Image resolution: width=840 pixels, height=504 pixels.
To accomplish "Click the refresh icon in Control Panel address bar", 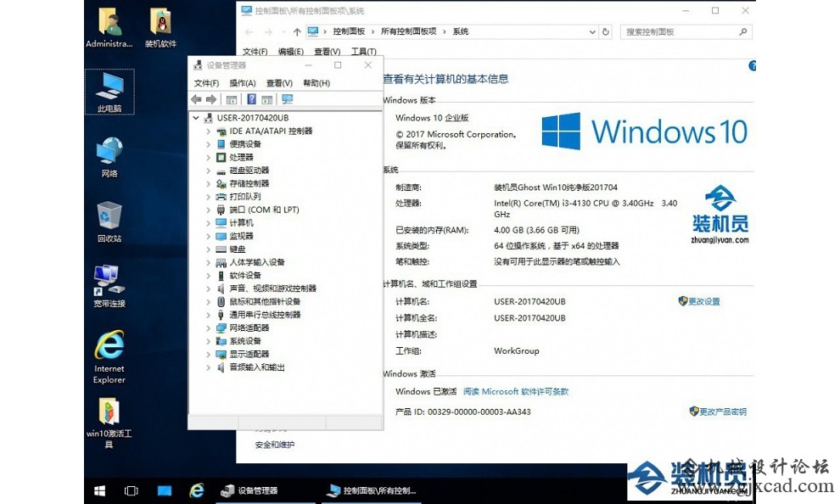I will pyautogui.click(x=605, y=31).
